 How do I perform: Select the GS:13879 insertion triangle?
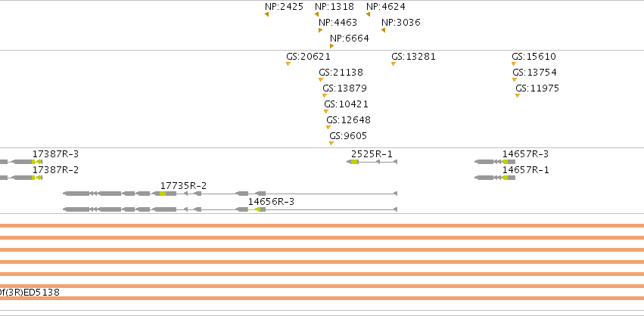[x=325, y=95]
